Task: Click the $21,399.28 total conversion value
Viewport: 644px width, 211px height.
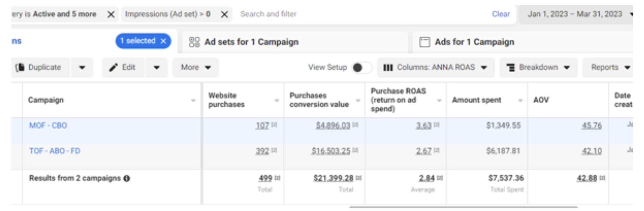Action: coord(333,178)
